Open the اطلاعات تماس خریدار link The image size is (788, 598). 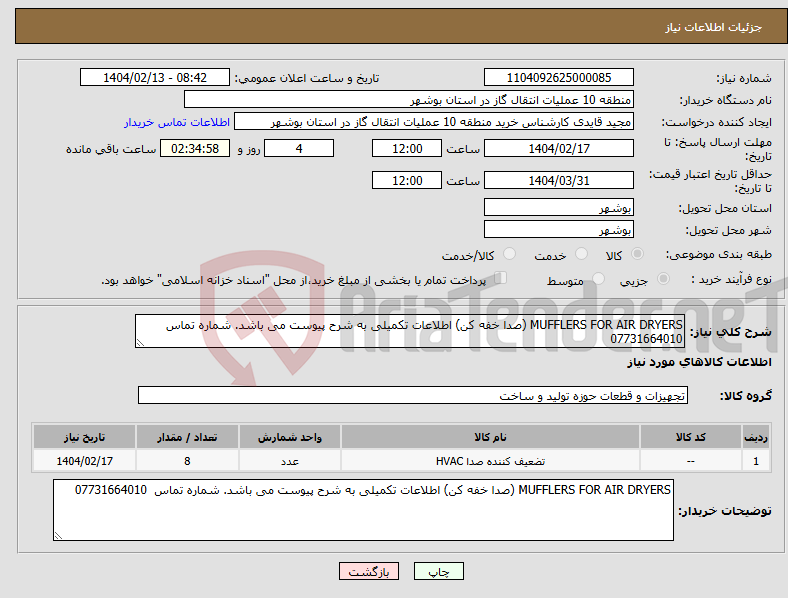click(x=177, y=123)
